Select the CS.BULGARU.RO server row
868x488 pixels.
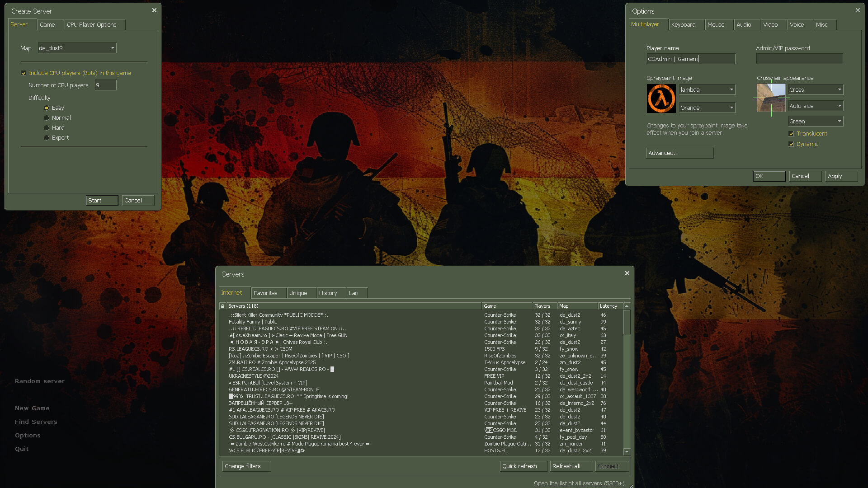click(421, 437)
